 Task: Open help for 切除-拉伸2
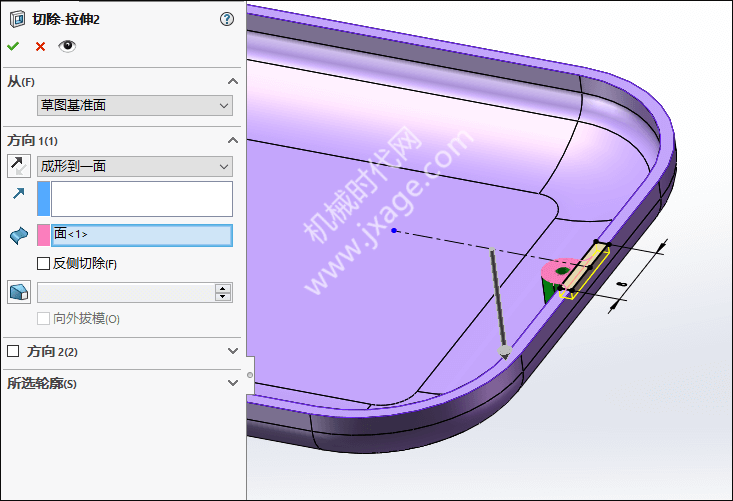(227, 19)
